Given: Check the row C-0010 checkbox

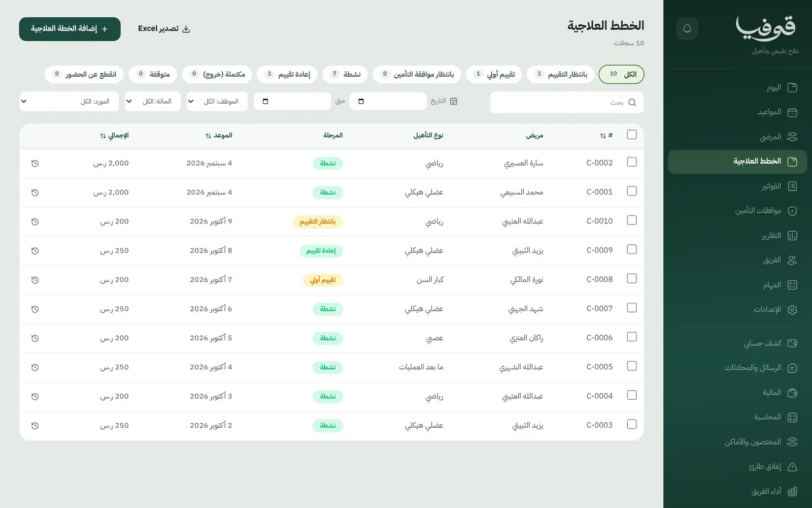Looking at the screenshot, I should (632, 220).
